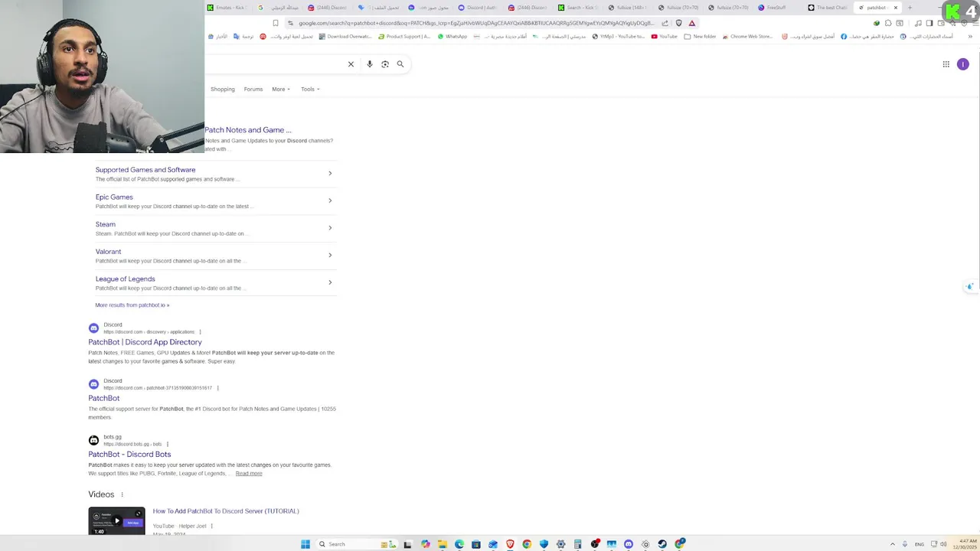Open the Google apps grid
Screen dimensions: 980x551
pos(946,64)
